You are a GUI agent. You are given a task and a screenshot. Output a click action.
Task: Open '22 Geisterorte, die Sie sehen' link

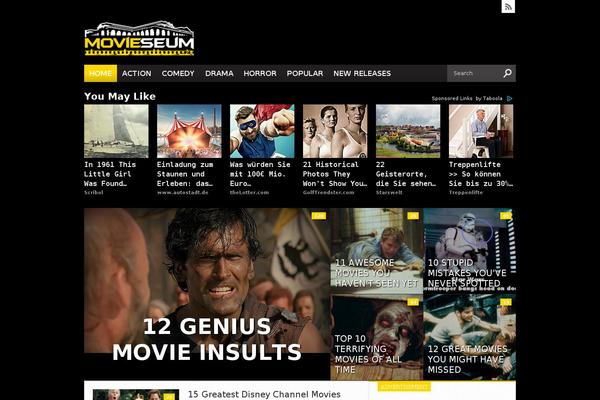[x=406, y=174]
